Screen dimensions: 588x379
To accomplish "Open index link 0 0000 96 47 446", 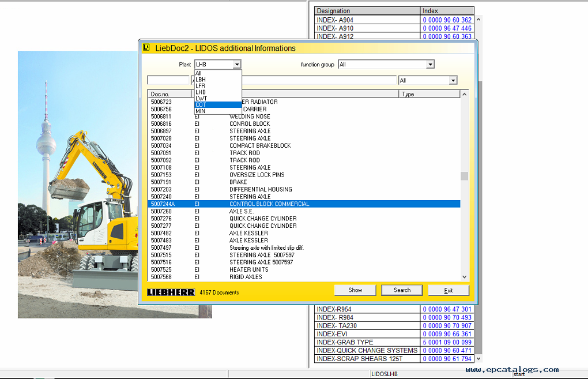I will click(447, 28).
